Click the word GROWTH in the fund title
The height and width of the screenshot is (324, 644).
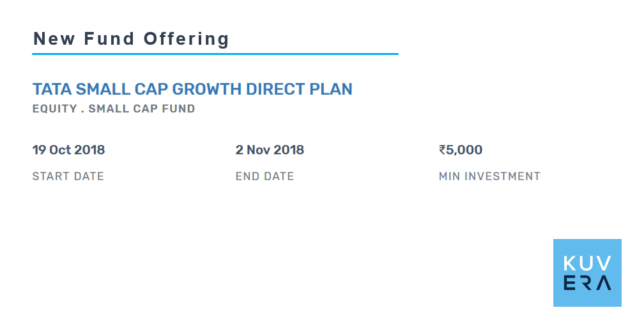[206, 89]
